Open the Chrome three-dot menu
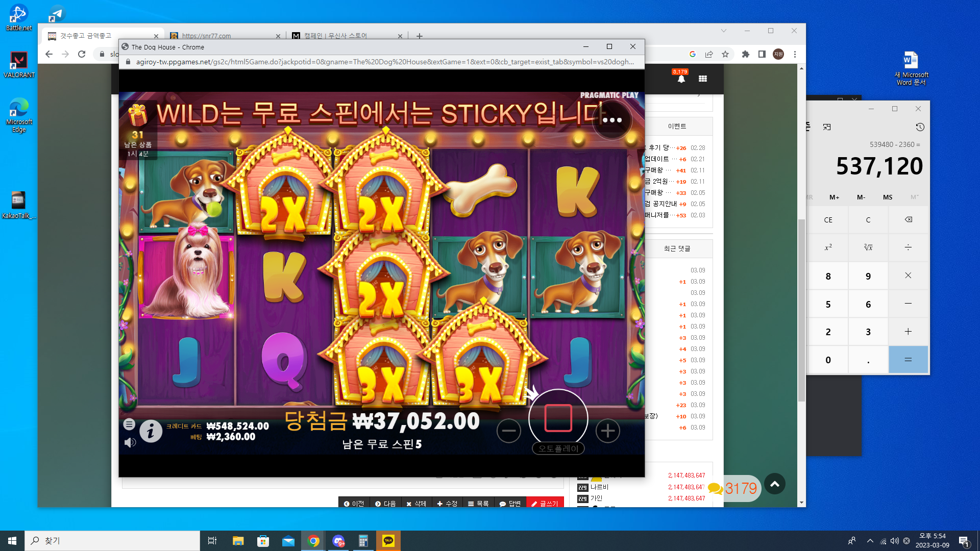This screenshot has height=551, width=980. click(x=795, y=54)
